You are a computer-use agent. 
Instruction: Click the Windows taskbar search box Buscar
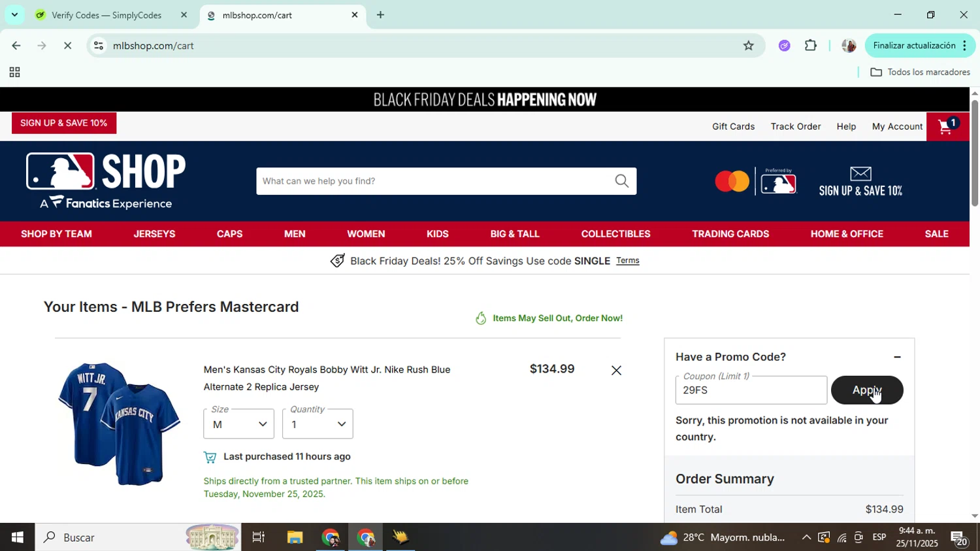coord(138,537)
